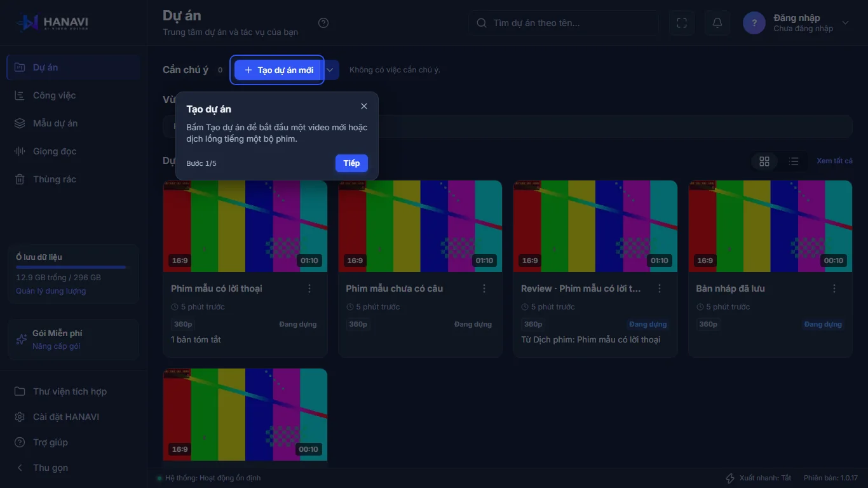Focus the Tìm dự án theo tên search field
Screen dimensions: 868x488
point(564,23)
